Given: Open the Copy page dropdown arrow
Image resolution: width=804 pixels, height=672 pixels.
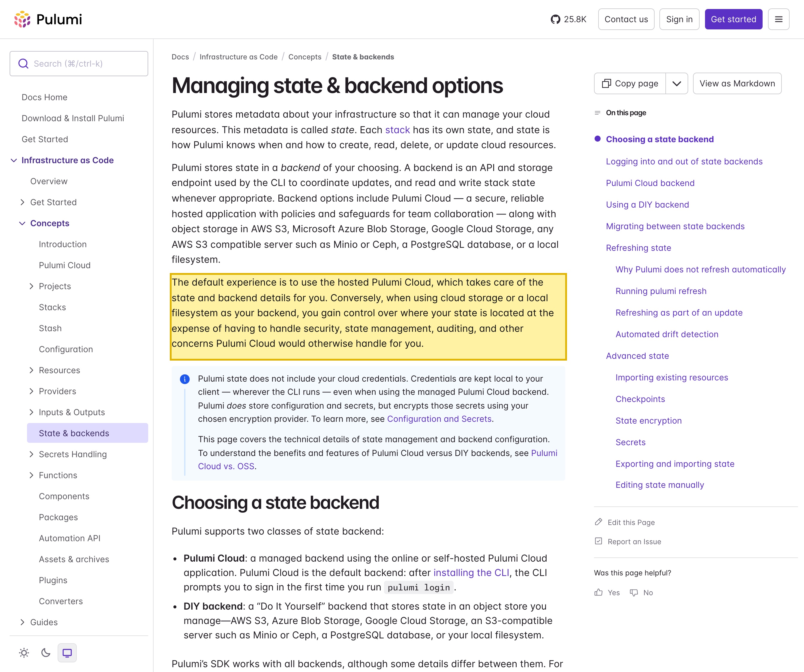Looking at the screenshot, I should 677,83.
